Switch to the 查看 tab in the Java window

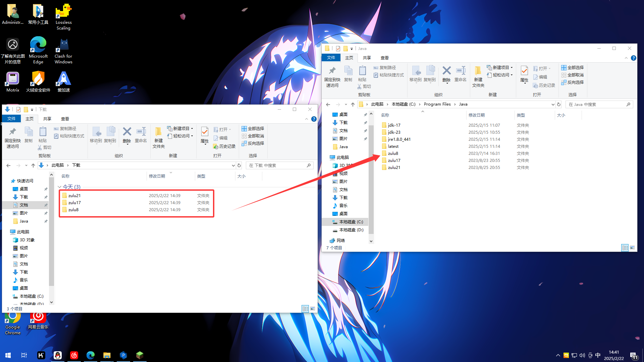pyautogui.click(x=385, y=58)
